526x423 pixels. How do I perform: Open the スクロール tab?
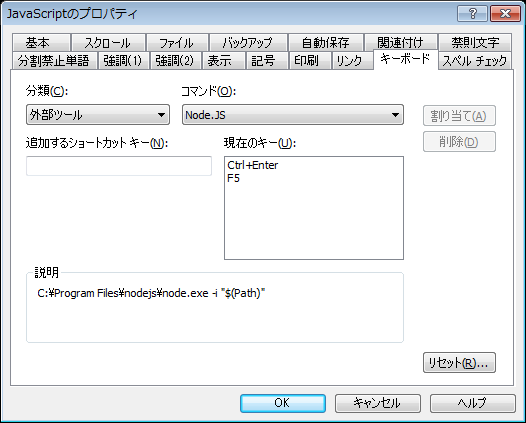click(108, 43)
